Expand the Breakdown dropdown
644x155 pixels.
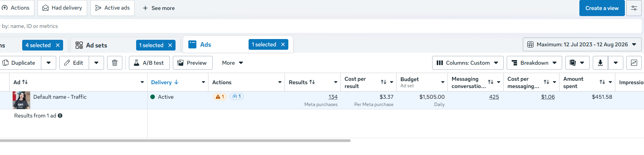point(534,63)
